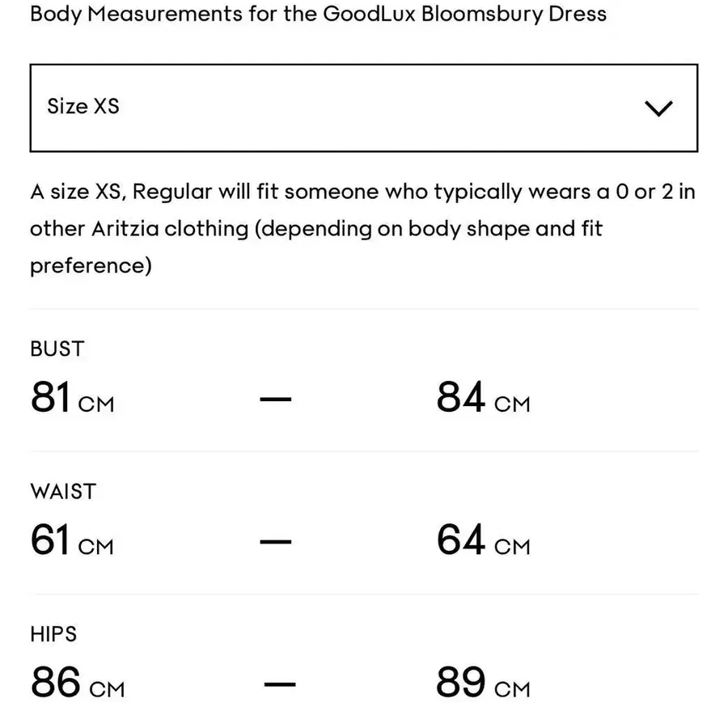Click the 89 CM hips maximum value
The width and height of the screenshot is (728, 728).
pos(483,682)
